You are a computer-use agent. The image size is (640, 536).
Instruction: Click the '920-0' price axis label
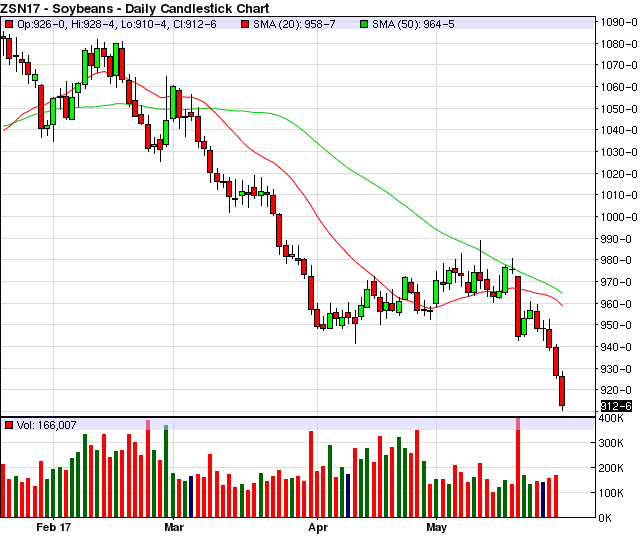pyautogui.click(x=616, y=390)
